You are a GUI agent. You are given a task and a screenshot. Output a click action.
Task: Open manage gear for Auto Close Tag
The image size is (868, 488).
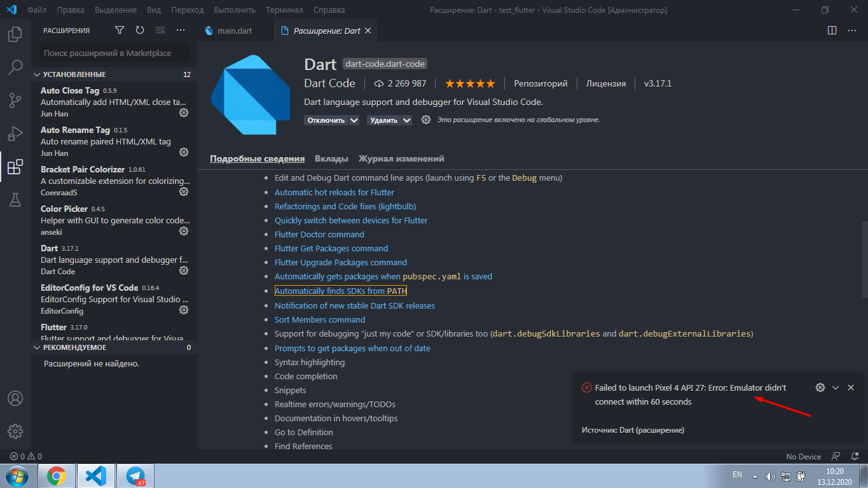pos(184,113)
